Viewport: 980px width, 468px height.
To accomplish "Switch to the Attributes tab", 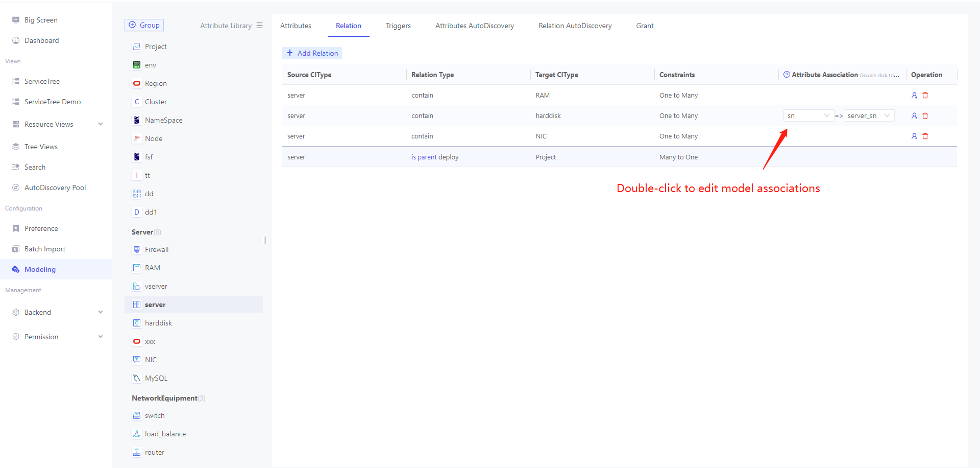I will 296,26.
